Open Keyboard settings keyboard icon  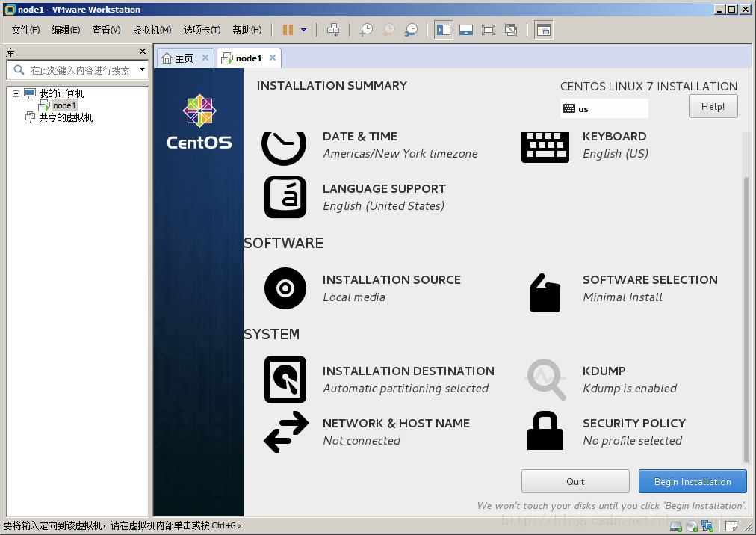[545, 146]
